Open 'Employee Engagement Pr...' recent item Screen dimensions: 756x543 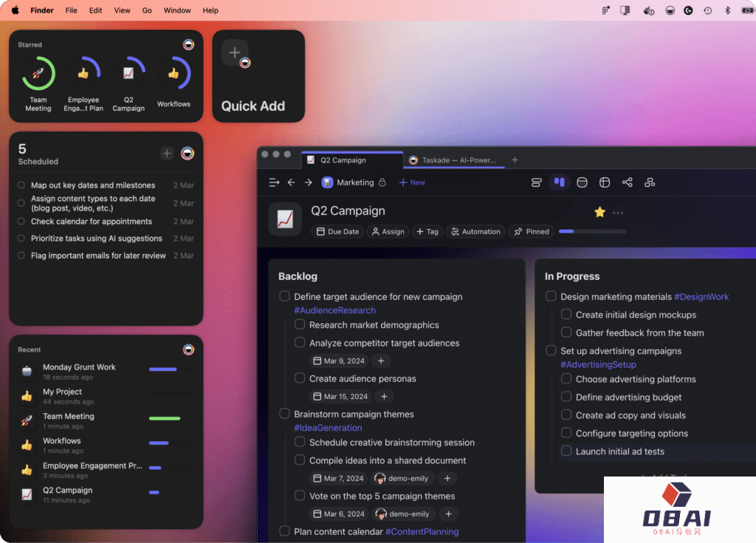tap(106, 470)
